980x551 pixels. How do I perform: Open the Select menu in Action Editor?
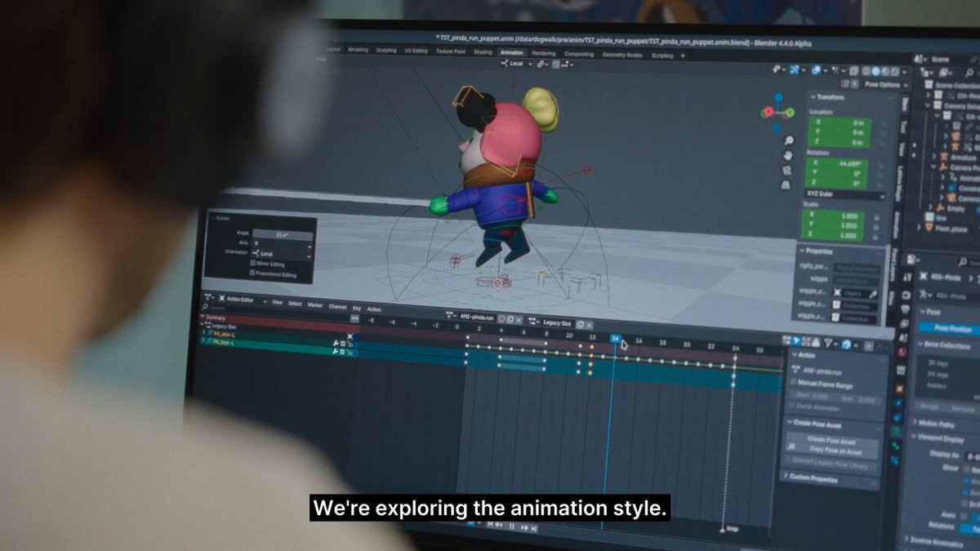click(295, 304)
